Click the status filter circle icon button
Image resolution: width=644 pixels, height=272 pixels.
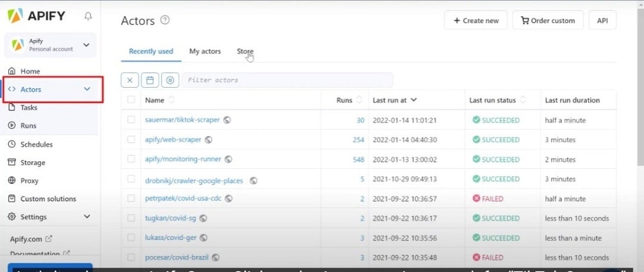170,80
